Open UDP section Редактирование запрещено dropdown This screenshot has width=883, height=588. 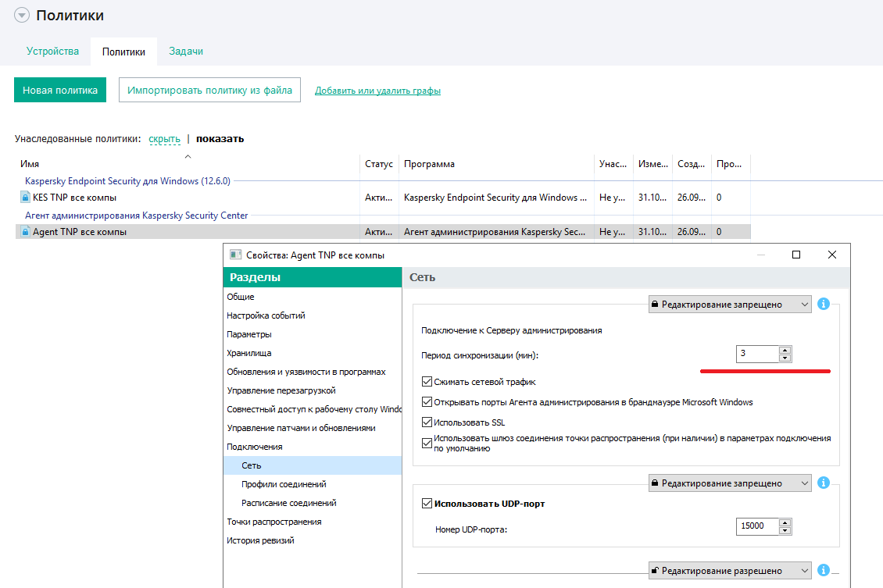[730, 483]
